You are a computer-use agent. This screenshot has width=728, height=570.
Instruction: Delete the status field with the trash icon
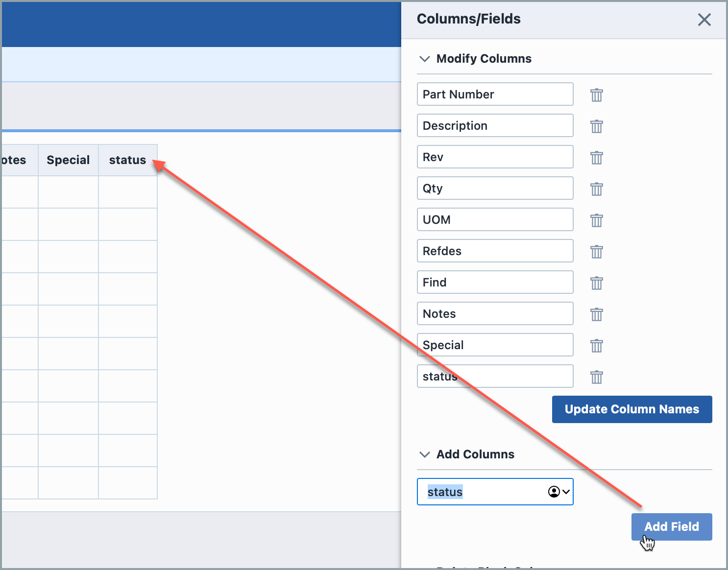(x=596, y=377)
